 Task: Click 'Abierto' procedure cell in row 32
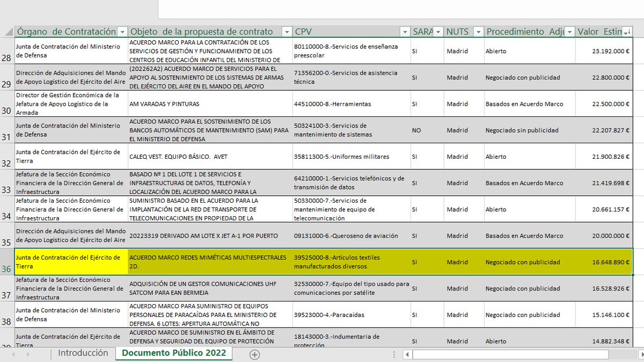coord(529,156)
